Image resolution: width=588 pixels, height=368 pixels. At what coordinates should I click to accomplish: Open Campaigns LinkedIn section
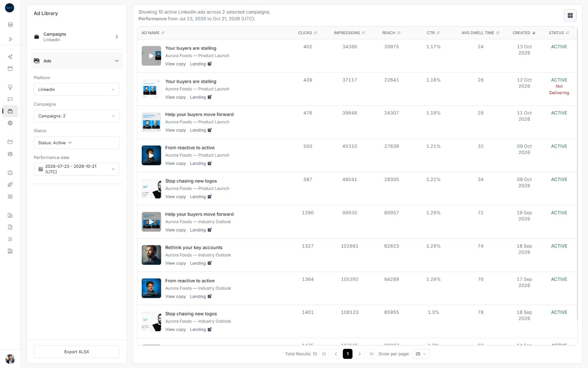point(77,37)
